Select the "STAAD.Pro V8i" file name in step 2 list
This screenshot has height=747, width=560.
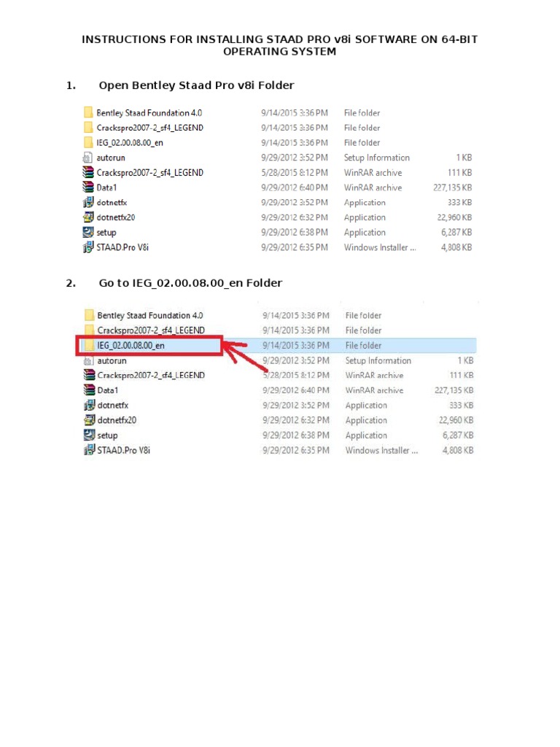[x=123, y=450]
